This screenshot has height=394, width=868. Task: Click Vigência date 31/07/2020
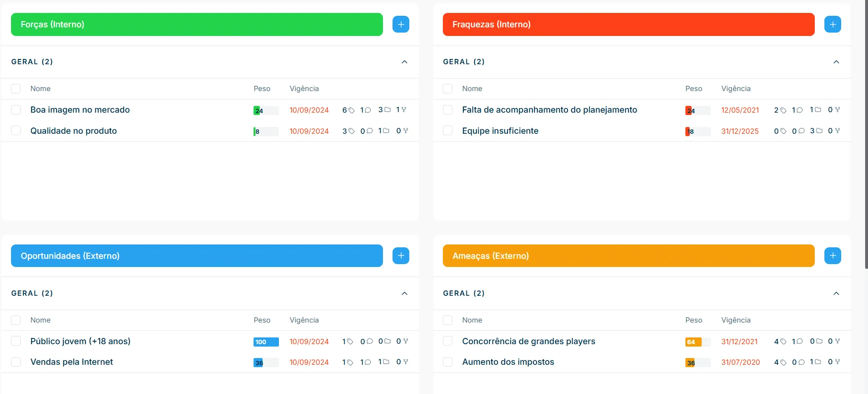741,362
